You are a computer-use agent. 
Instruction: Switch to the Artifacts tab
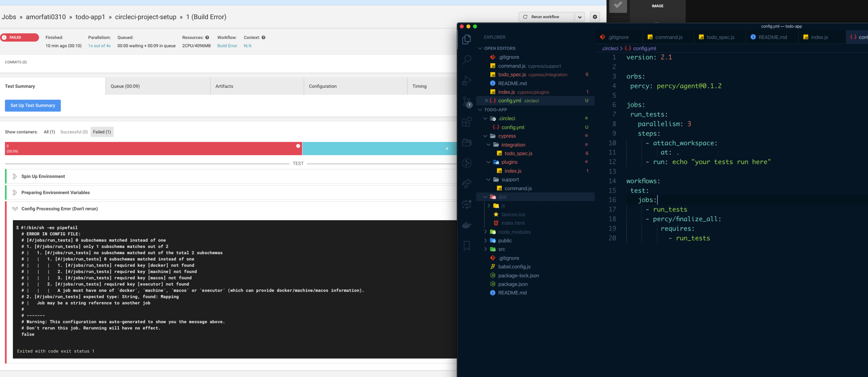click(x=224, y=86)
